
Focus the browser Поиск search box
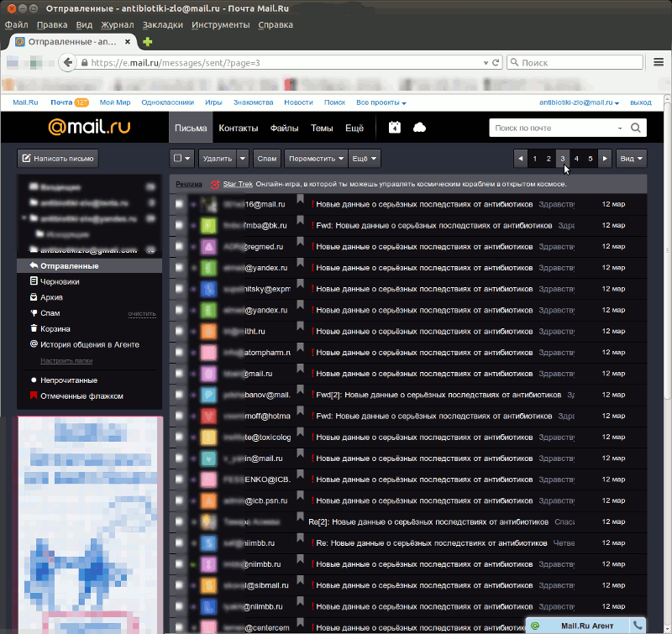click(575, 62)
